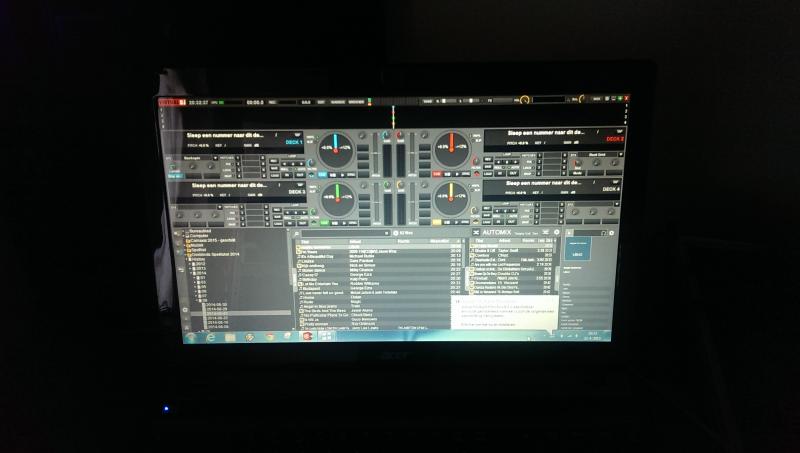The width and height of the screenshot is (800, 453).
Task: Open Google Chrome from the taskbar
Action: 270,337
